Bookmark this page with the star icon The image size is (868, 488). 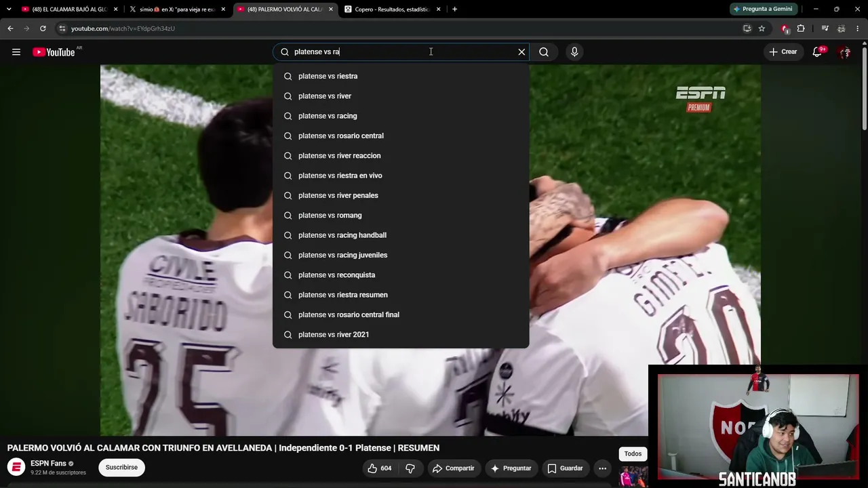click(762, 28)
